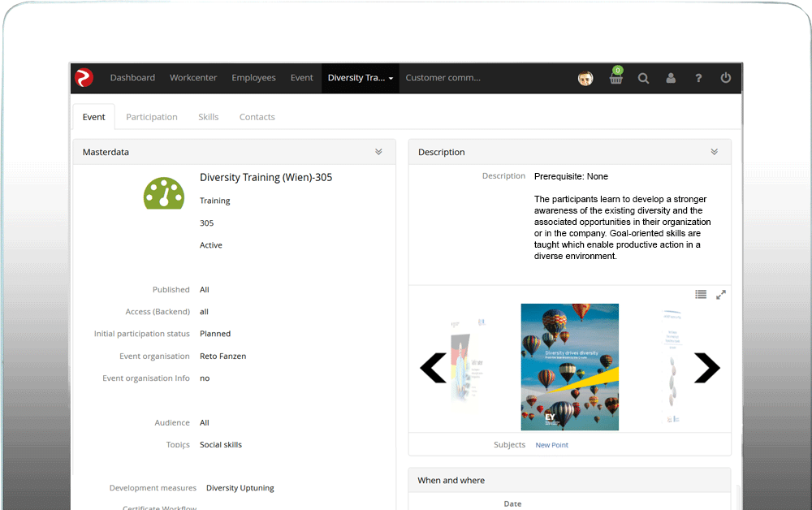Click the green gauge training icon
Viewport: 812px width, 510px height.
click(164, 193)
